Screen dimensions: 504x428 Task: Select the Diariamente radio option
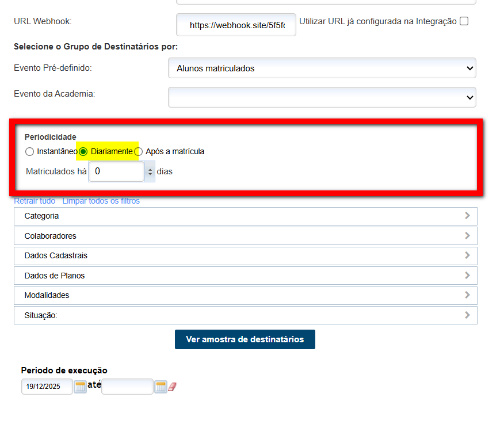click(x=83, y=152)
